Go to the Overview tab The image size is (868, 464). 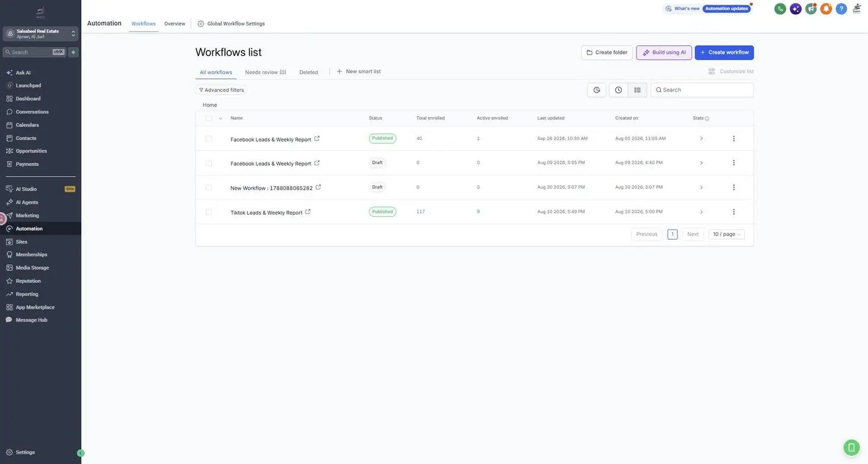pos(175,24)
